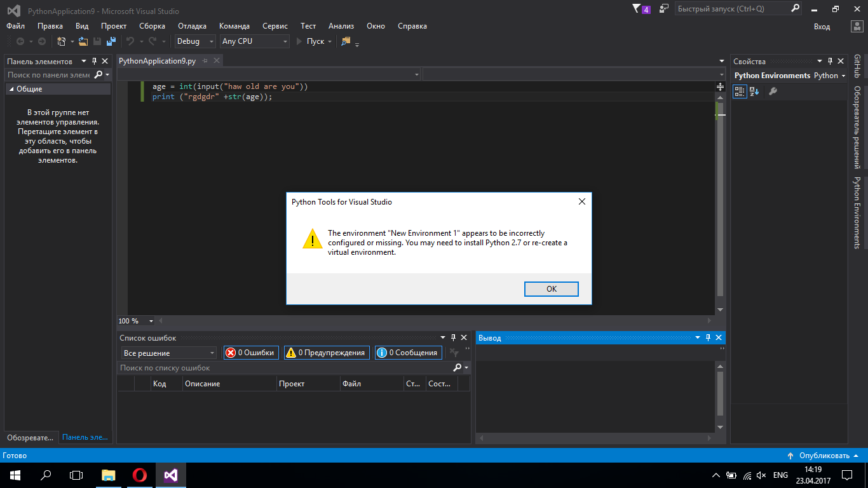868x488 pixels.
Task: Close the Python Tools for Visual Studio dialog
Action: 581,201
